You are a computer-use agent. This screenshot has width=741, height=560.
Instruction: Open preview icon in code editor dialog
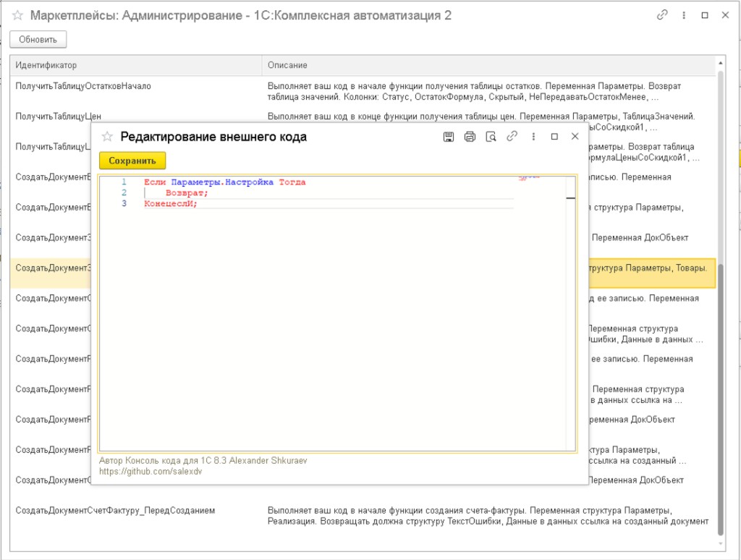(x=491, y=137)
